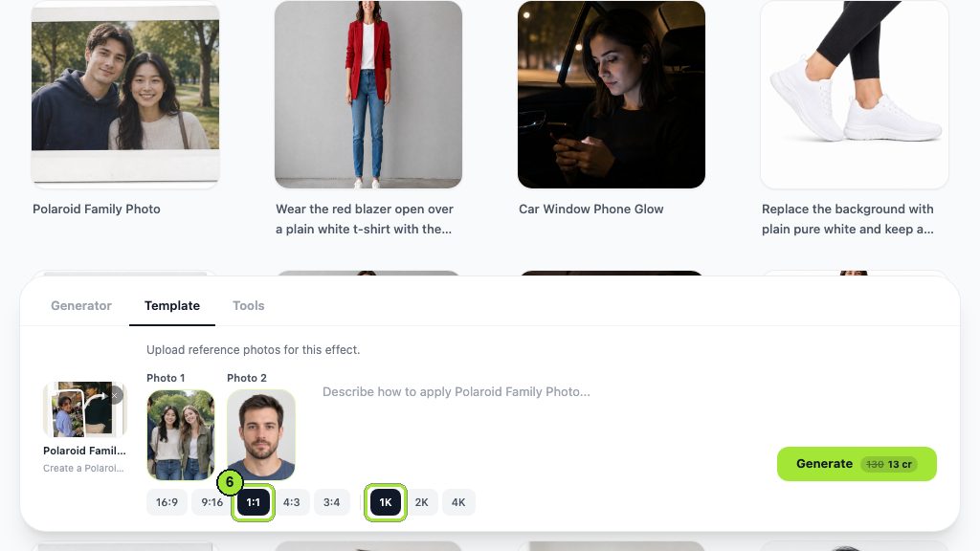Open the Template tab

tap(172, 305)
